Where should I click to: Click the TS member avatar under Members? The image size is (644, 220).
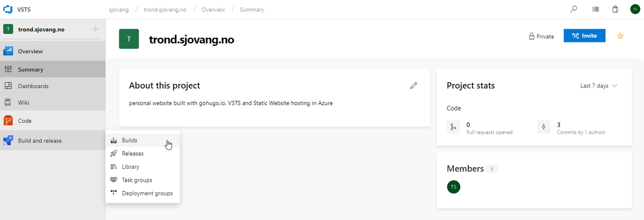tap(454, 187)
